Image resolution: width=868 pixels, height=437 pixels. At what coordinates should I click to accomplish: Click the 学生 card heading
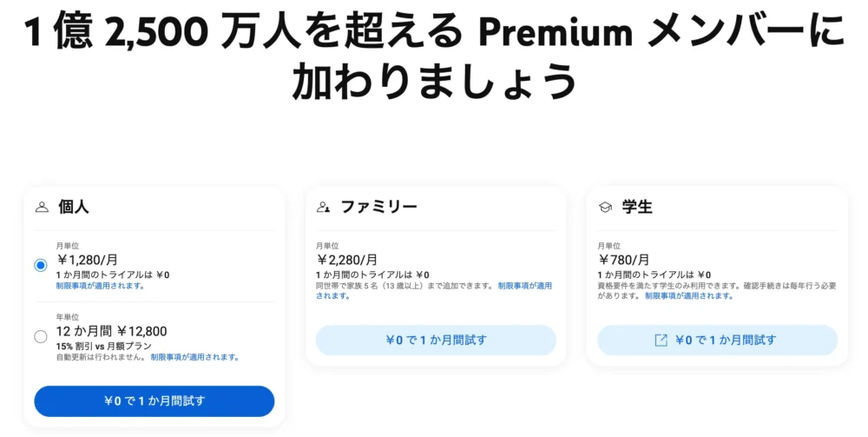pyautogui.click(x=636, y=207)
